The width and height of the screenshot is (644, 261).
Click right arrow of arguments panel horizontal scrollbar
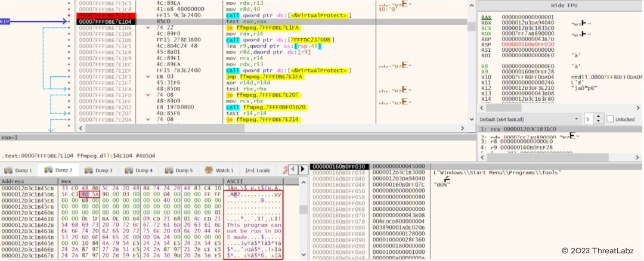click(639, 157)
